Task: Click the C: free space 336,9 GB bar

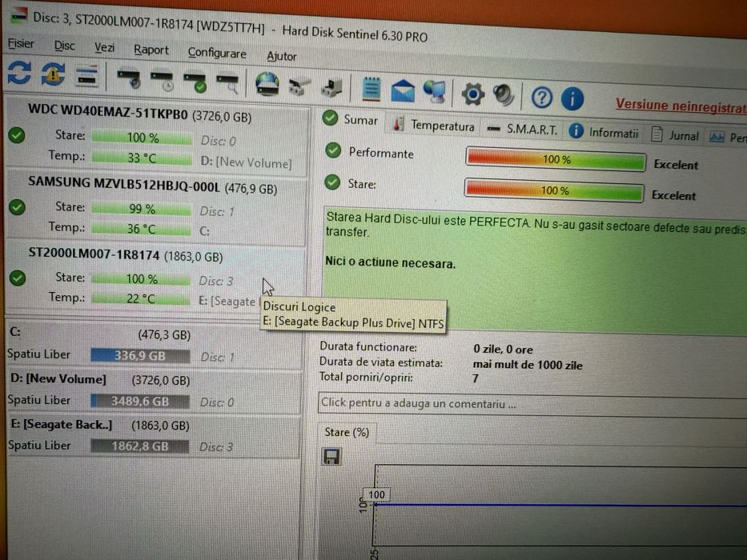Action: pyautogui.click(x=140, y=356)
